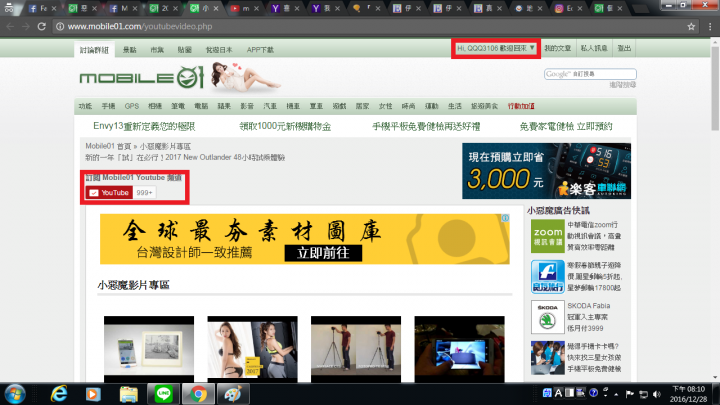720x405 pixels.
Task: Bookmark this page with the star icon
Action: point(691,27)
